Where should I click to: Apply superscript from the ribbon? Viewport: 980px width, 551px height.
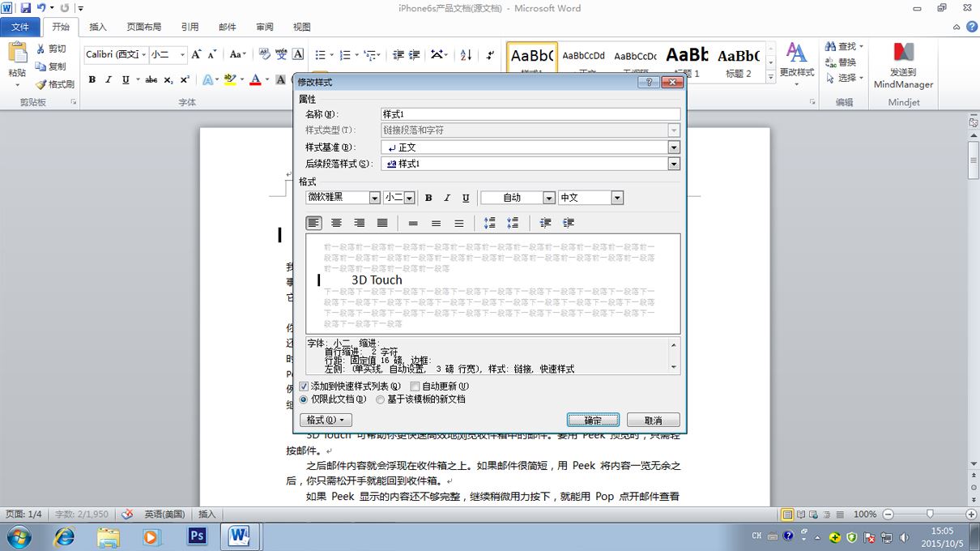click(185, 79)
